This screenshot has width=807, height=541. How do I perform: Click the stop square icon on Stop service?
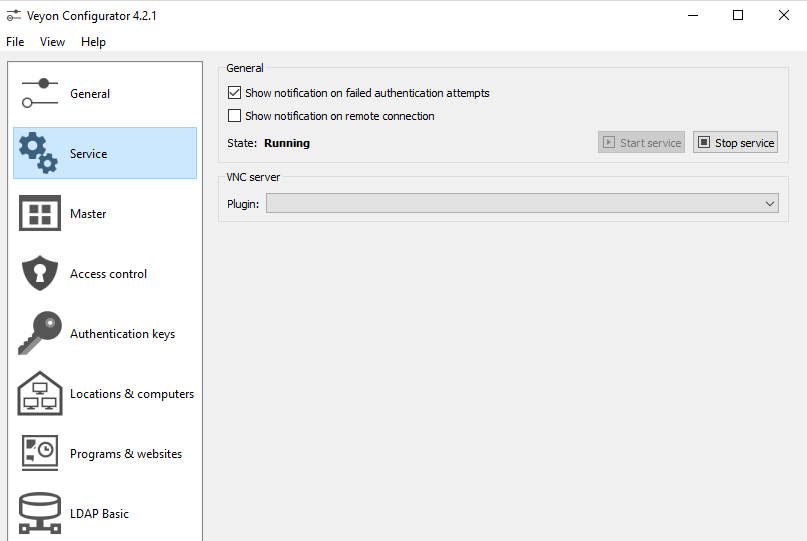click(x=704, y=143)
